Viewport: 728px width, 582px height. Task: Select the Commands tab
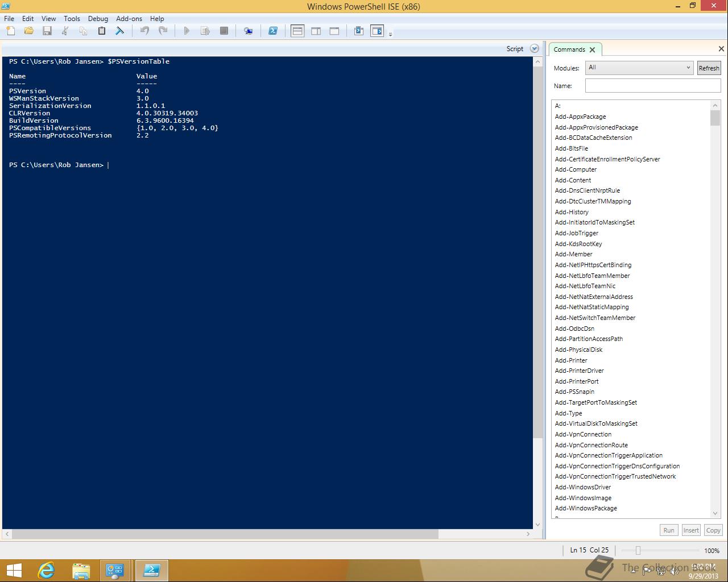569,49
